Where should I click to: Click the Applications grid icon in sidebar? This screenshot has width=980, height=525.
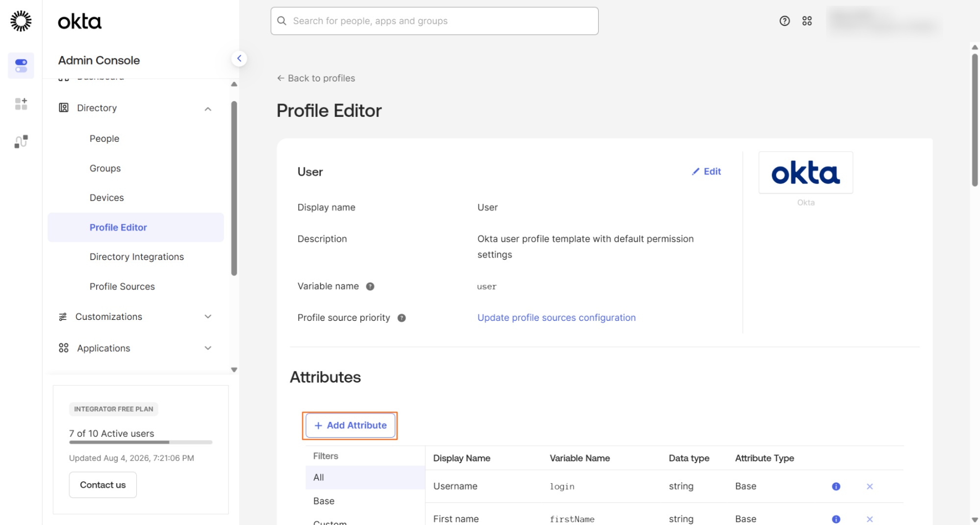tap(64, 348)
